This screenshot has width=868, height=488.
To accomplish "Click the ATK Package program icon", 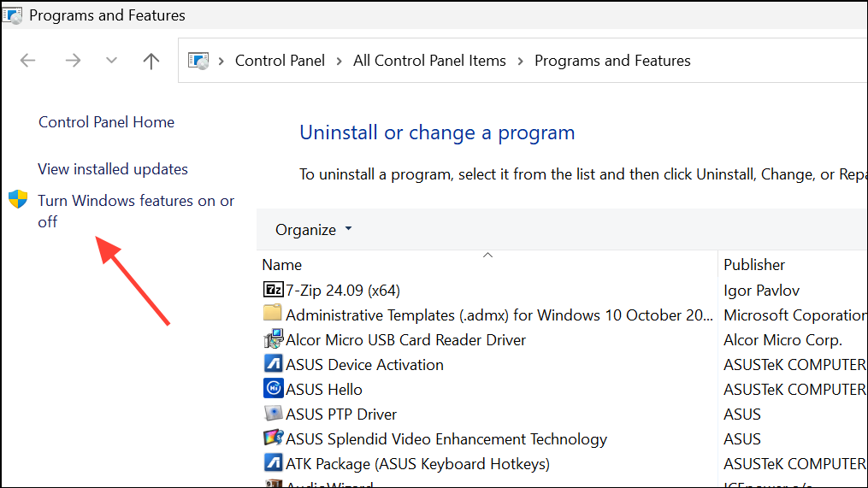I will coord(272,463).
